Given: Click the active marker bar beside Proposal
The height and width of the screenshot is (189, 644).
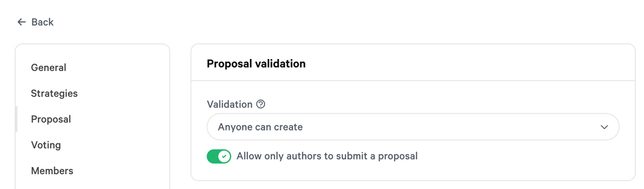Looking at the screenshot, I should 16,119.
